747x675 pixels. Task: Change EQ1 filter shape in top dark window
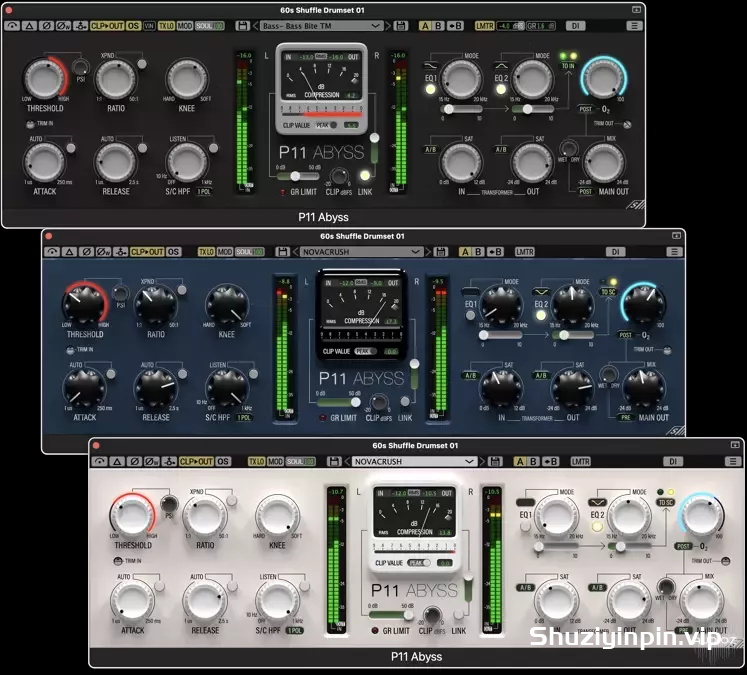430,65
